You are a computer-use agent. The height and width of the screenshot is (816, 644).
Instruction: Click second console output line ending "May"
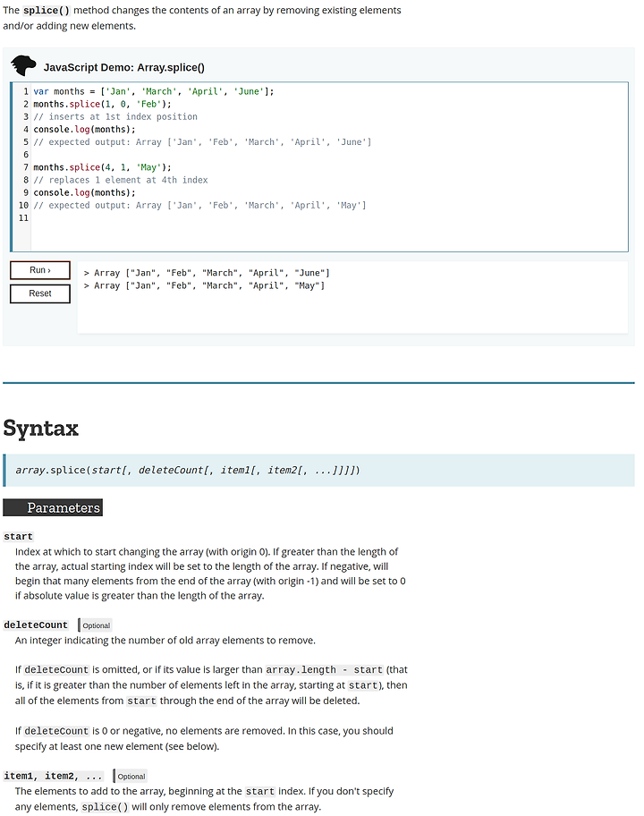(205, 285)
